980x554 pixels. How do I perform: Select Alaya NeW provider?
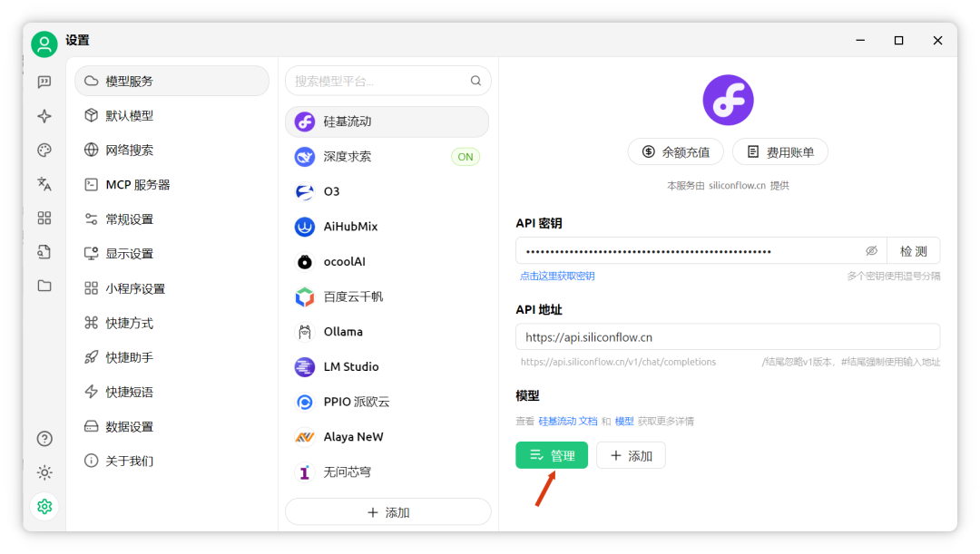[387, 436]
